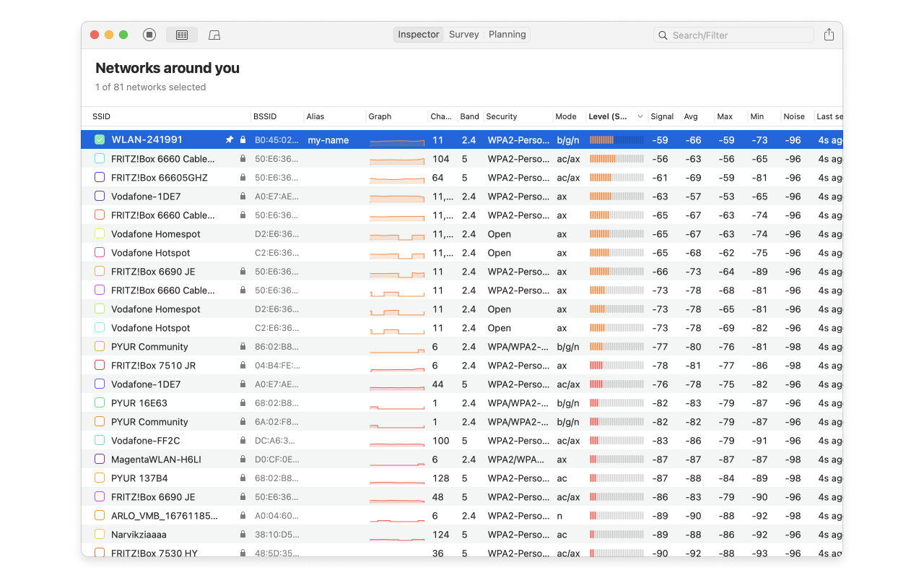This screenshot has height=578, width=924.
Task: Check the PYUR 16E63 checkbox
Action: [100, 402]
